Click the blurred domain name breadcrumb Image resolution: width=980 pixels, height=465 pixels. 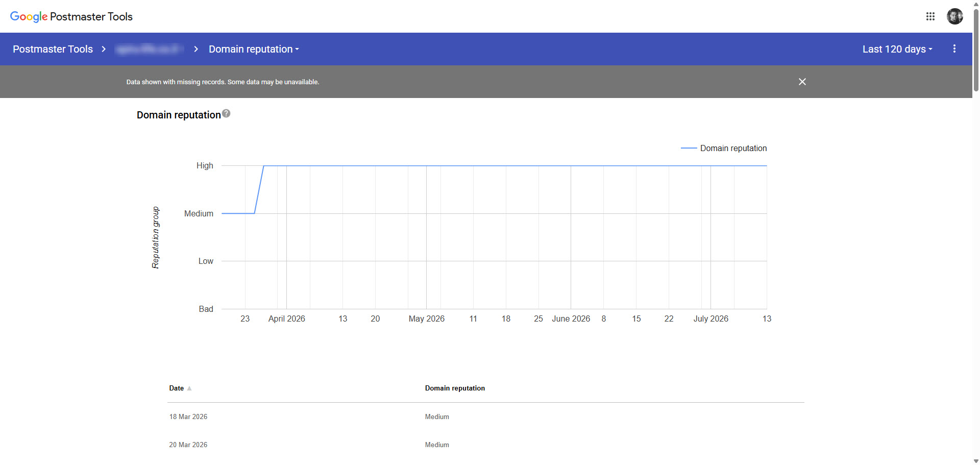pos(149,49)
